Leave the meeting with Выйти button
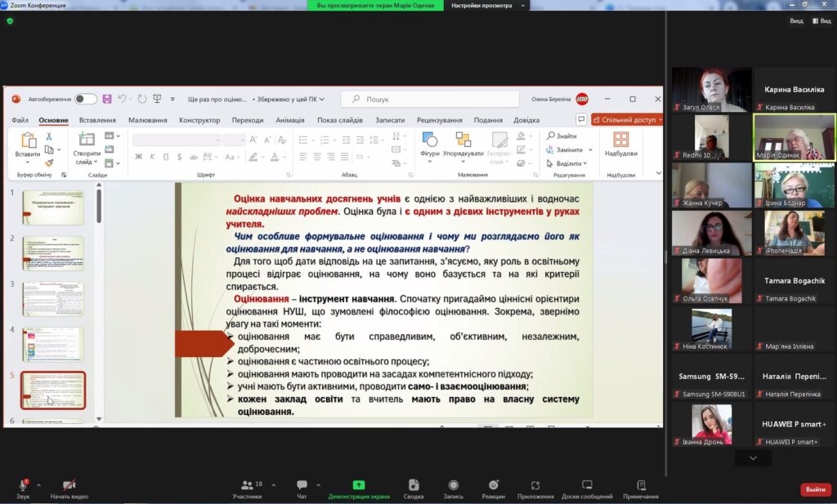This screenshot has height=504, width=837. pyautogui.click(x=815, y=489)
